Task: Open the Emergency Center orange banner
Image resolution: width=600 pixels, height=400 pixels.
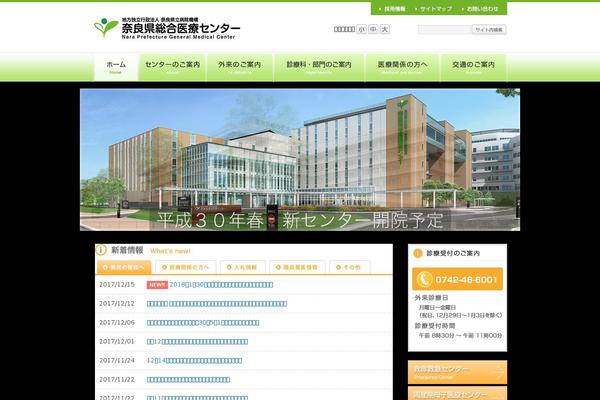Action: (x=457, y=372)
